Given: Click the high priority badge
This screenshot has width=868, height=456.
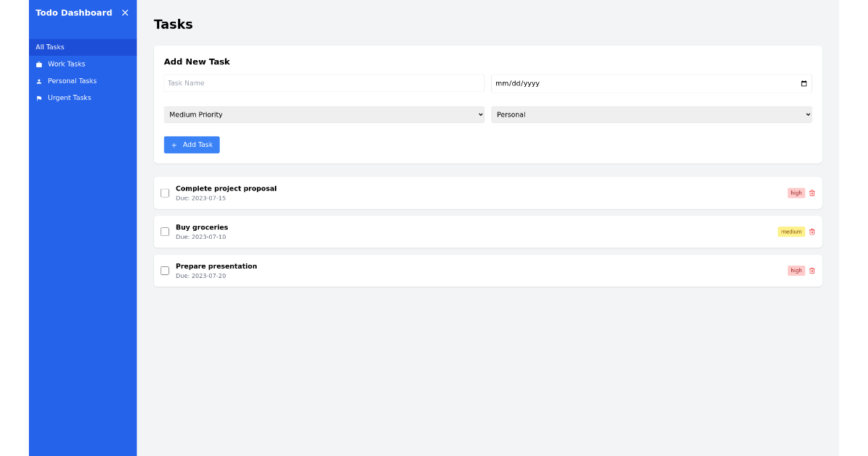Looking at the screenshot, I should tap(796, 193).
